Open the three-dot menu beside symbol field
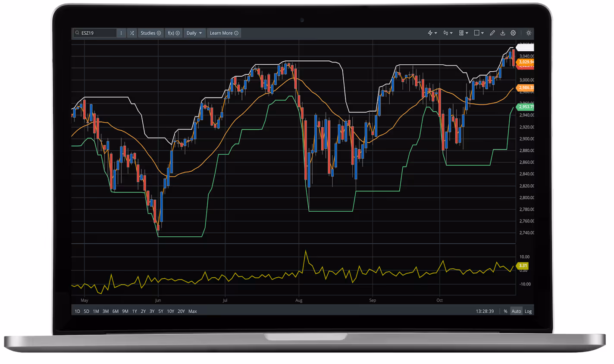The width and height of the screenshot is (614, 364). click(121, 33)
